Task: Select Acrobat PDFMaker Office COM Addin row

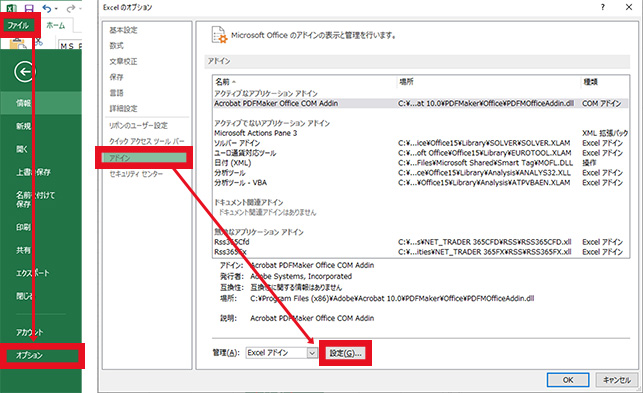Action: (421, 103)
